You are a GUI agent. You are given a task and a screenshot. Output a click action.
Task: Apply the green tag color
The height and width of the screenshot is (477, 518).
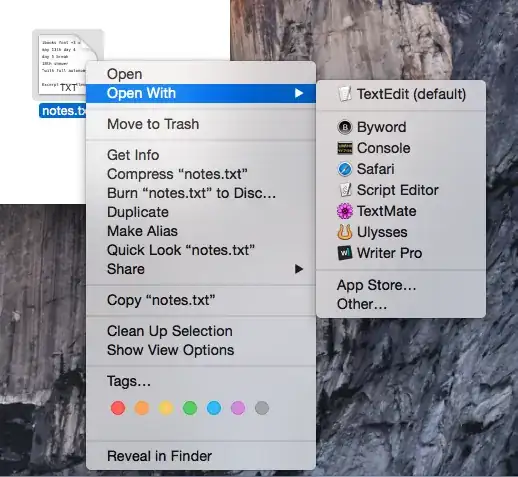click(190, 408)
